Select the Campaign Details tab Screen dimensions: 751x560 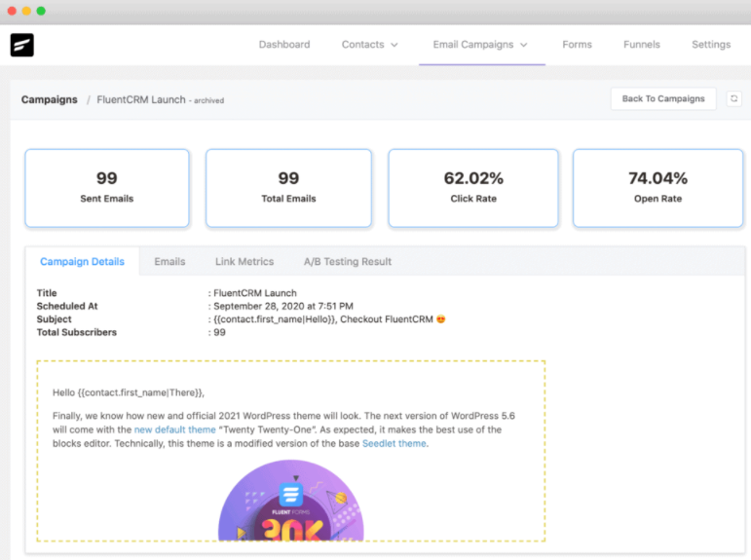point(82,262)
